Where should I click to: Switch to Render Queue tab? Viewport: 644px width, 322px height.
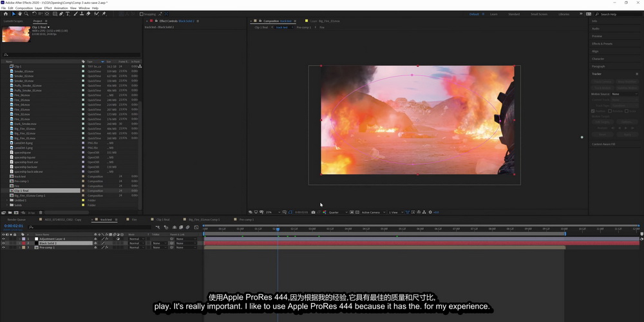tap(17, 220)
